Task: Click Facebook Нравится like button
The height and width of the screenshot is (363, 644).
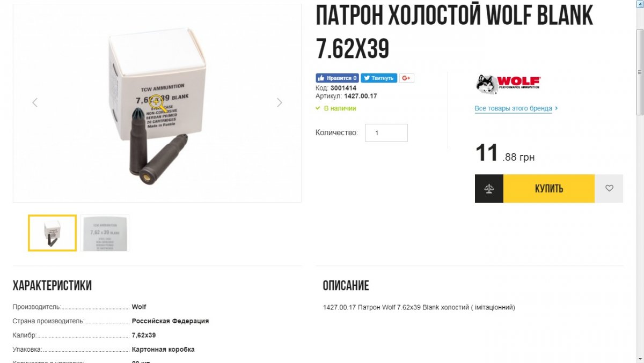Action: pyautogui.click(x=337, y=78)
